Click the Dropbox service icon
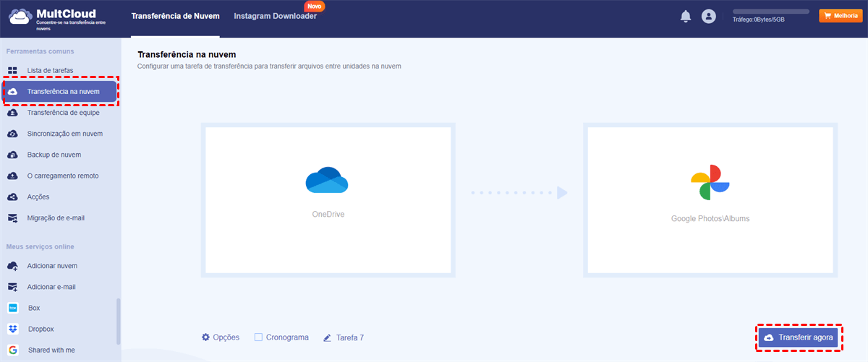The image size is (868, 362). [13, 329]
